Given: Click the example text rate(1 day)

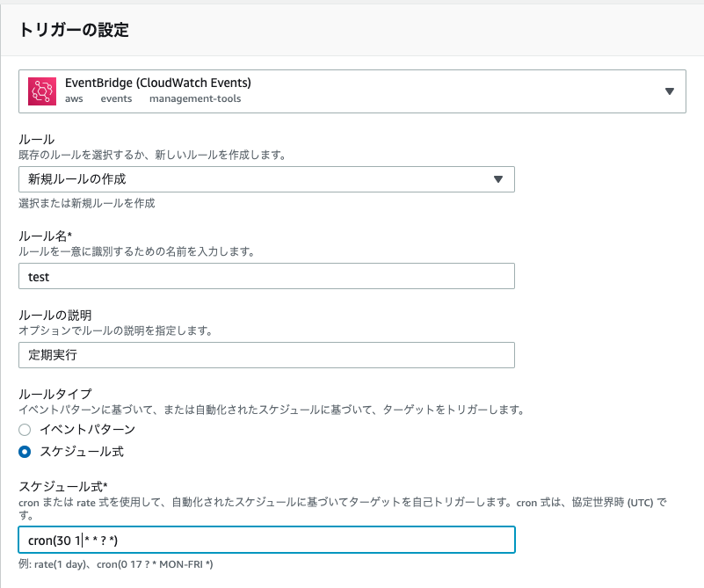Looking at the screenshot, I should 60,564.
